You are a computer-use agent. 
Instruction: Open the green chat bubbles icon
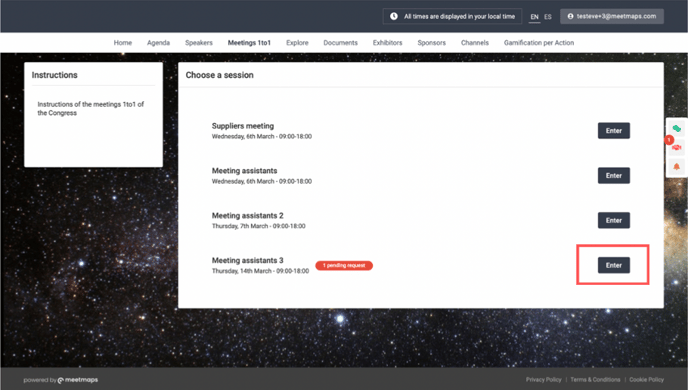point(677,128)
